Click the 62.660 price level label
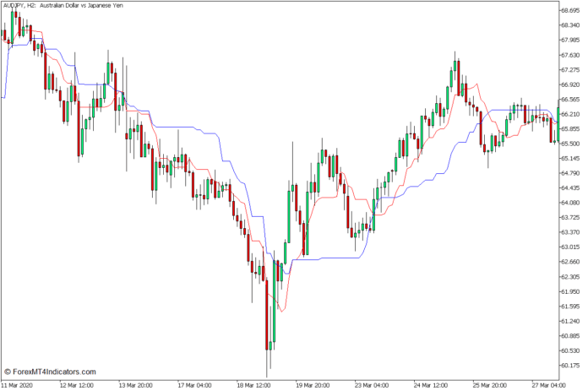Viewport: 588px width, 391px height. pyautogui.click(x=569, y=262)
